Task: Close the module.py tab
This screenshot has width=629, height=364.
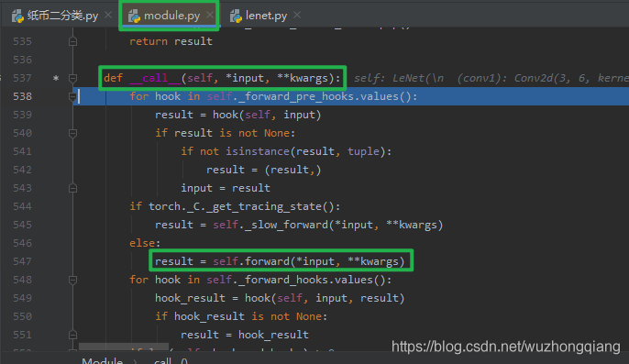Action: 210,15
